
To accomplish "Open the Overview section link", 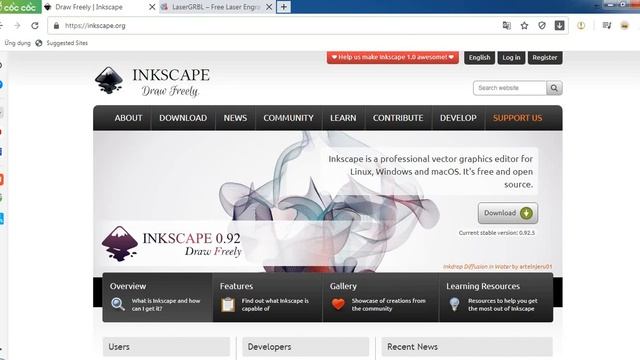I will (157, 298).
